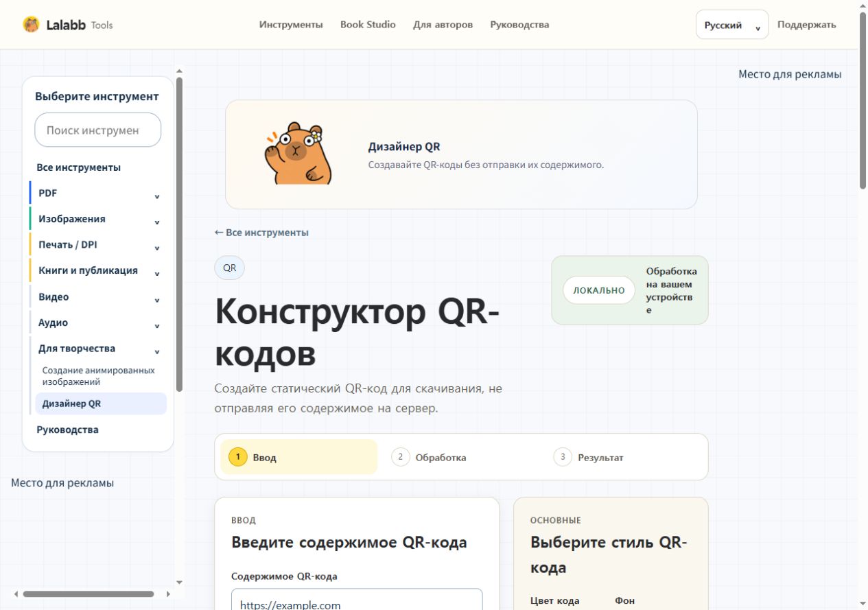Click the Обработка на вашем устройстве text
The height and width of the screenshot is (610, 868).
click(671, 290)
